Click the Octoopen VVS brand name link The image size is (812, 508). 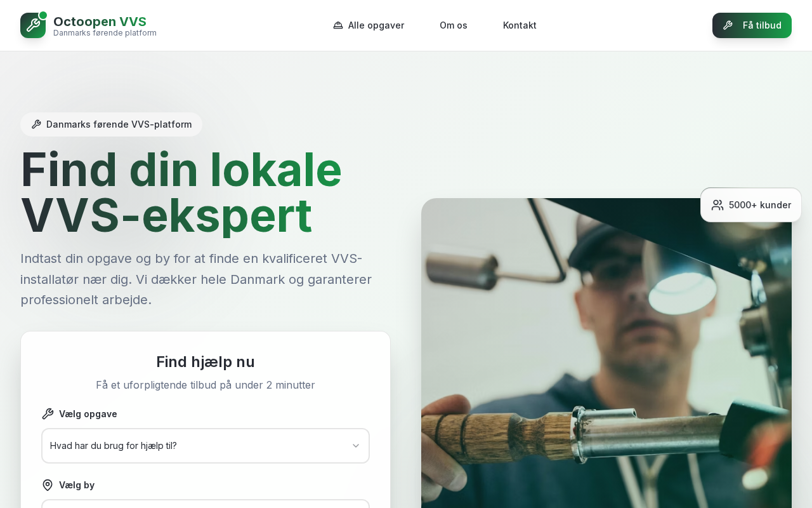100,22
